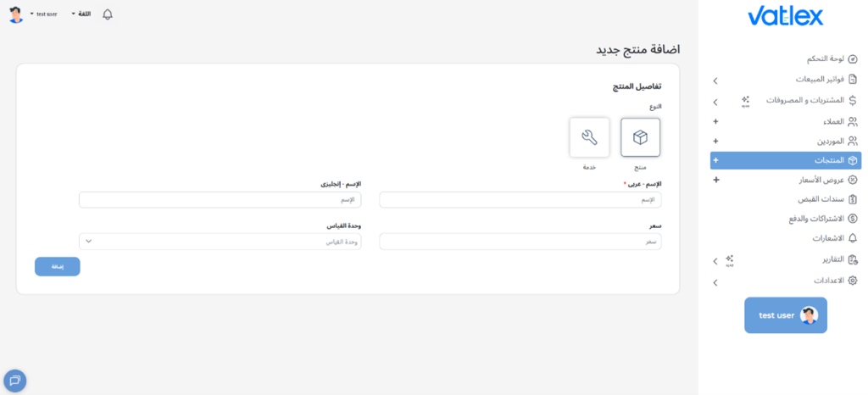Open the receipt vouchers menu item

tap(818, 199)
